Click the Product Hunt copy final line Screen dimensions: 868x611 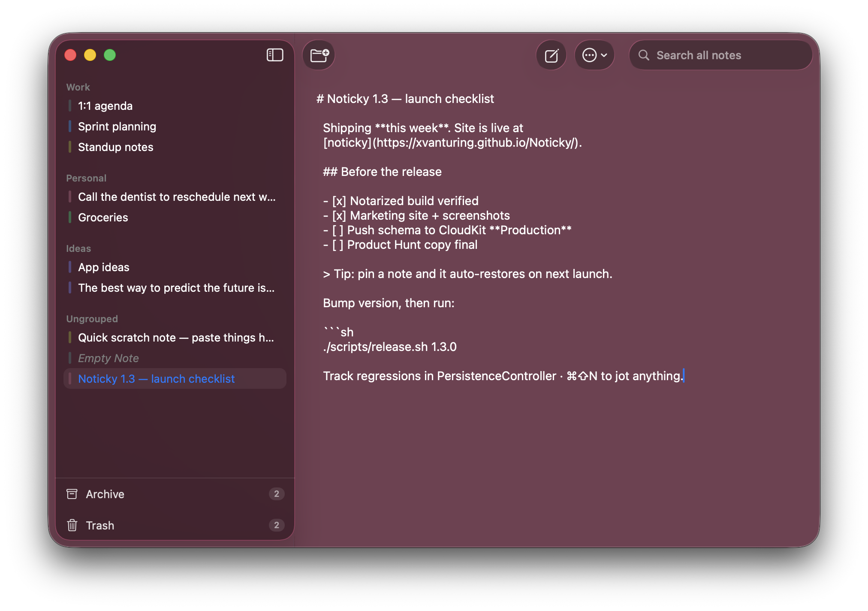[x=400, y=245]
